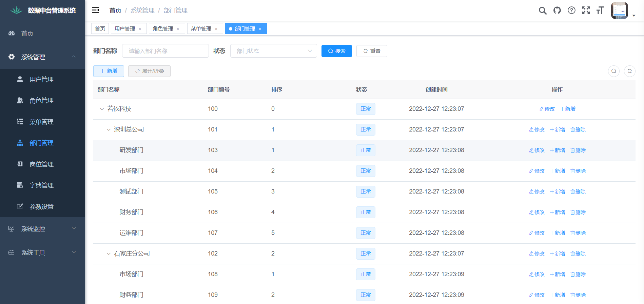644x304 pixels.
Task: Close the 菜单管理 tab
Action: [216, 29]
